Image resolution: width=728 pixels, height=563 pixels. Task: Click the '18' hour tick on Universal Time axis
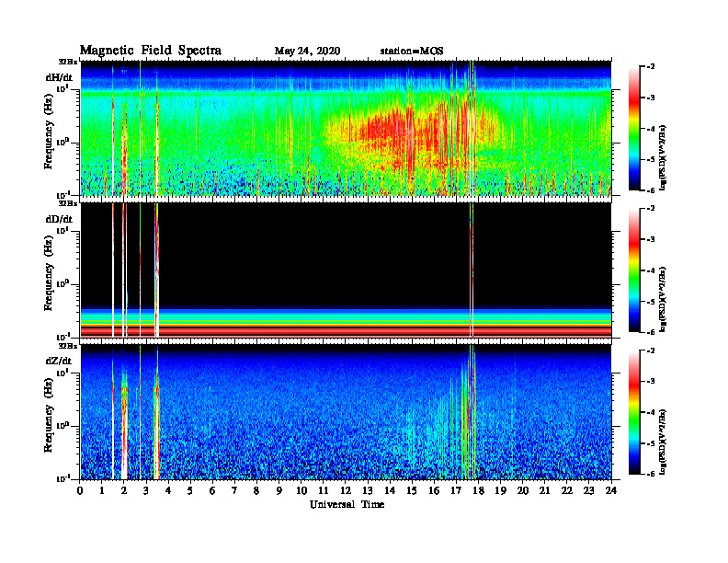[478, 490]
